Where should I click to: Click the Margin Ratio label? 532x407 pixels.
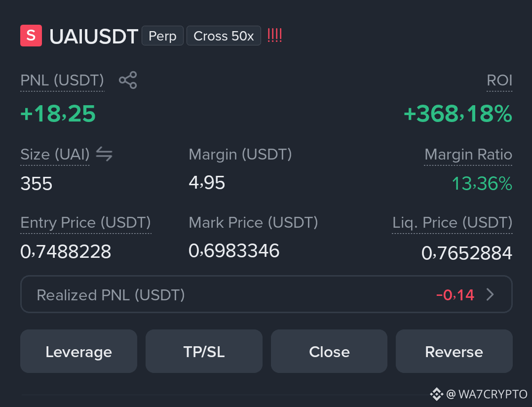(x=468, y=155)
